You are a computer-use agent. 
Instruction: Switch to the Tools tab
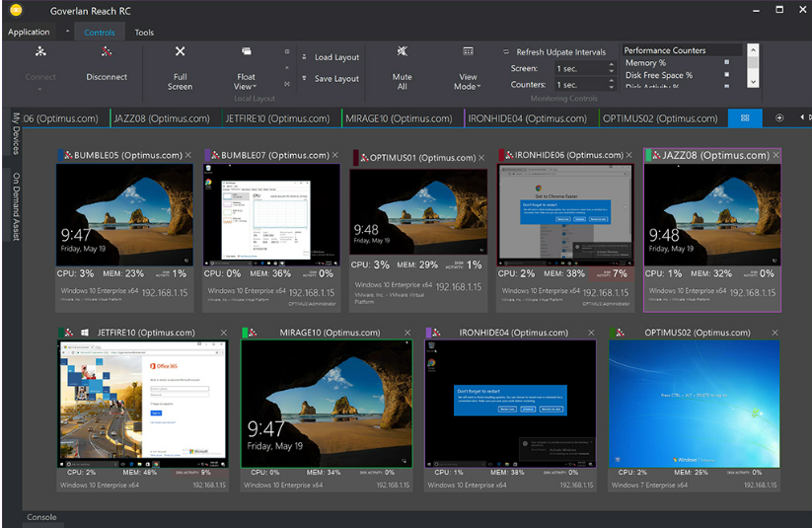pos(144,33)
